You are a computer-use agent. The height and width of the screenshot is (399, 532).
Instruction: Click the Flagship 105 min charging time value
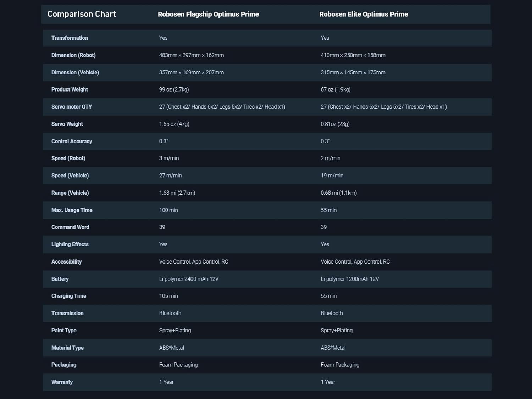tap(168, 296)
